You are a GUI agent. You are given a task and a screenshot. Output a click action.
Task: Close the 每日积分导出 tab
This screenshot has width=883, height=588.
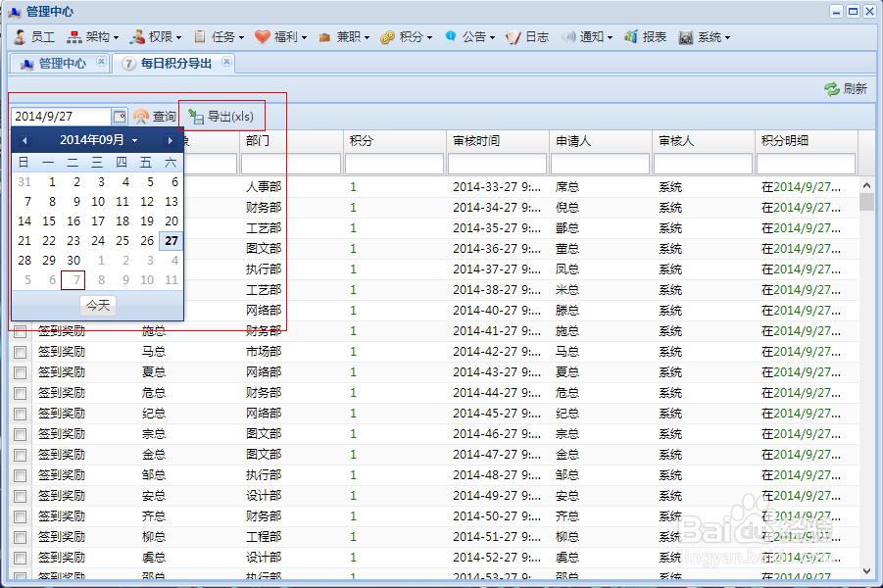coord(226,62)
